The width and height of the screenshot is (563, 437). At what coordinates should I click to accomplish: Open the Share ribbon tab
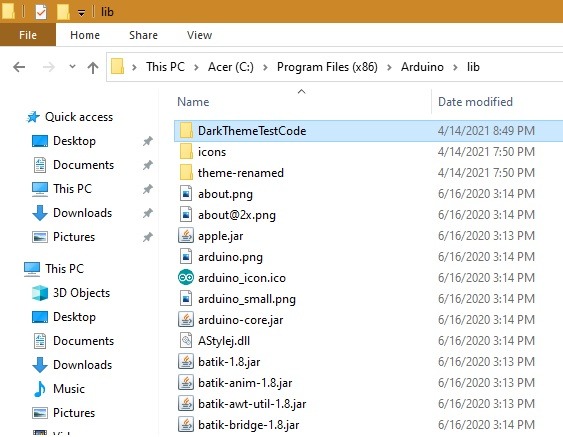click(143, 35)
